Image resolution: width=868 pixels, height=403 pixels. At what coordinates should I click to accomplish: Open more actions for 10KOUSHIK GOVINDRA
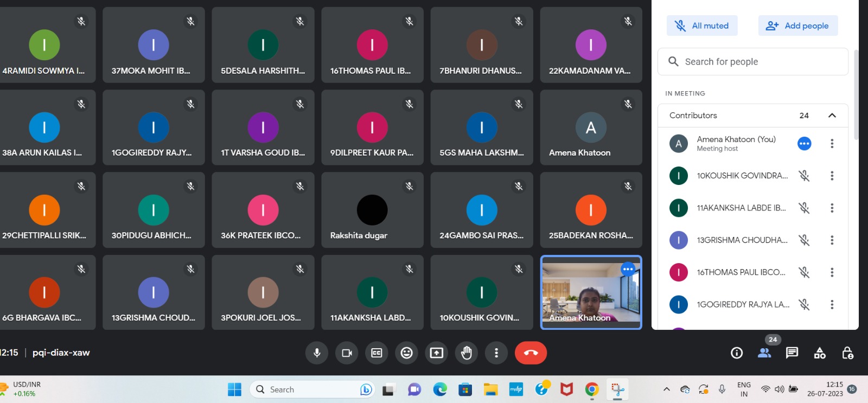pyautogui.click(x=832, y=176)
